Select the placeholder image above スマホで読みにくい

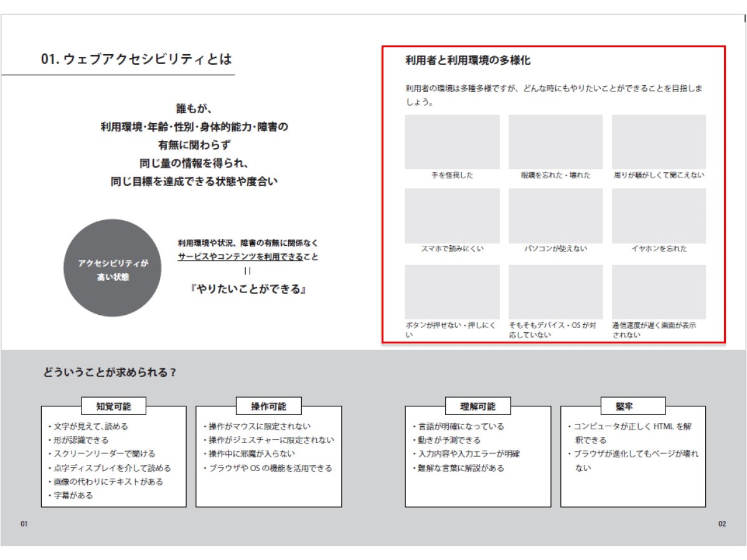point(452,216)
